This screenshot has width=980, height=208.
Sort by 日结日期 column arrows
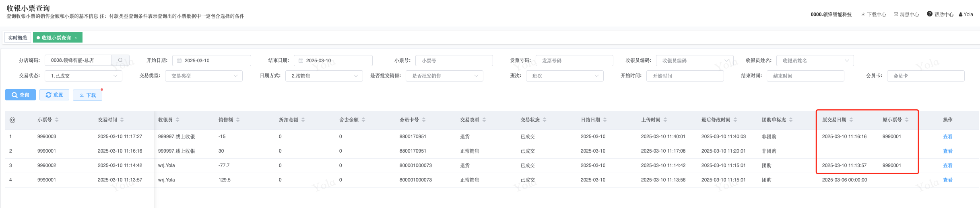[605, 120]
